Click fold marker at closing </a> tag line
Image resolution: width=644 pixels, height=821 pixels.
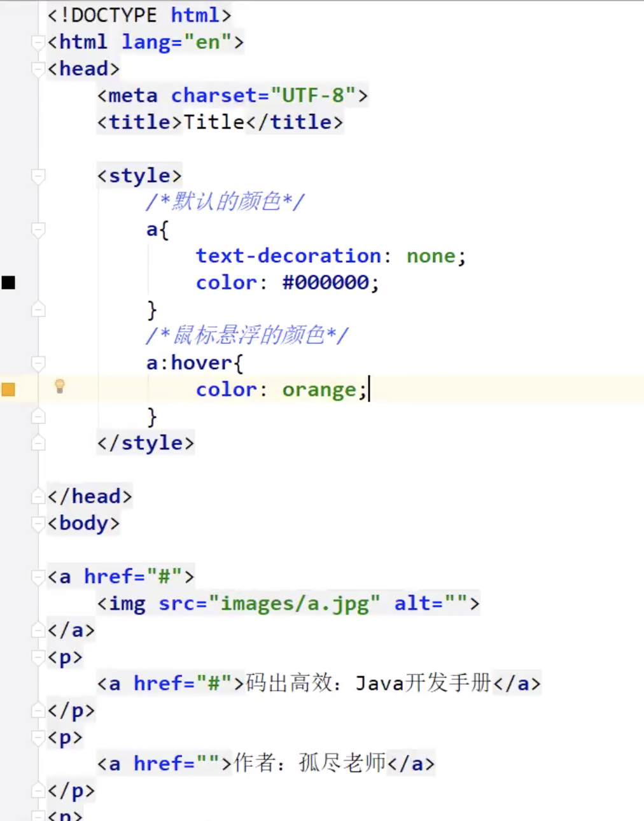tap(38, 630)
